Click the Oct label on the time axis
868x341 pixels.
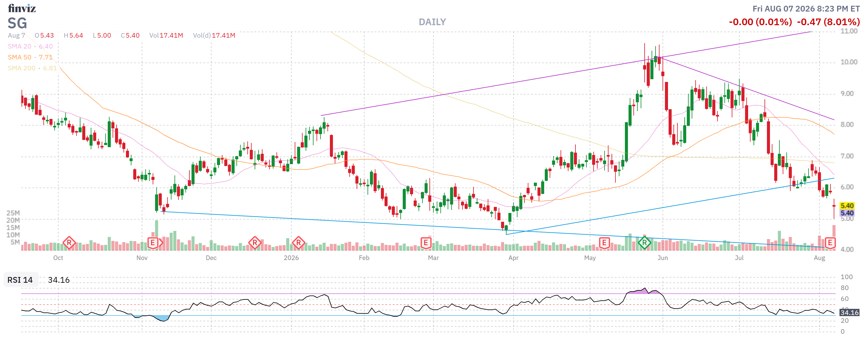(x=58, y=258)
